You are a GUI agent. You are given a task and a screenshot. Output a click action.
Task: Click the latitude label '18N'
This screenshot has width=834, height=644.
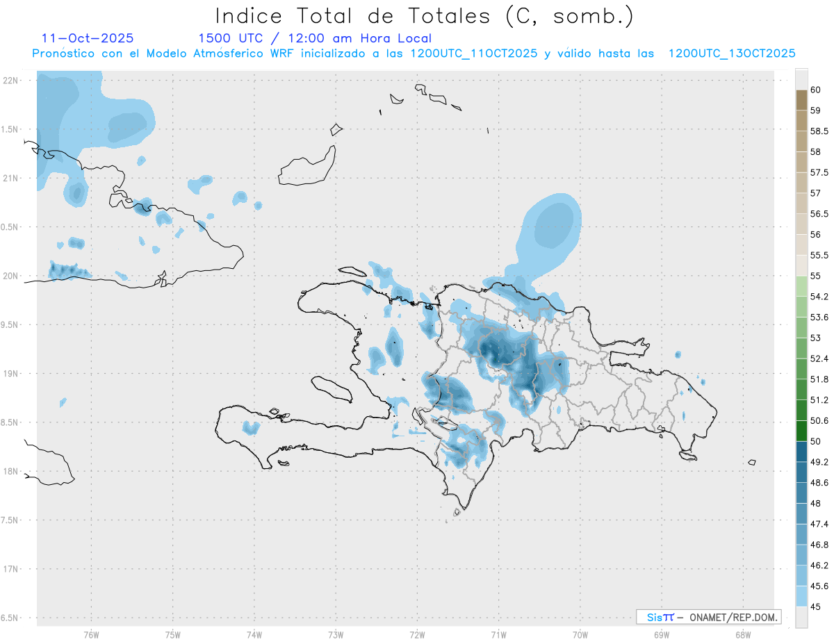12,471
